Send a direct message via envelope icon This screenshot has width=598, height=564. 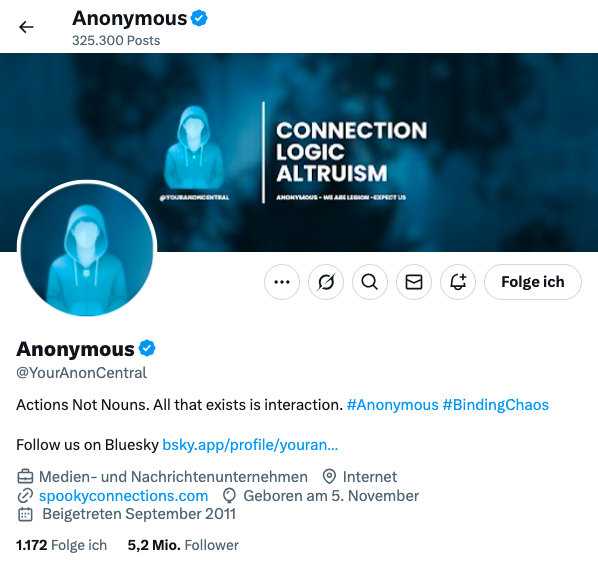coord(414,282)
